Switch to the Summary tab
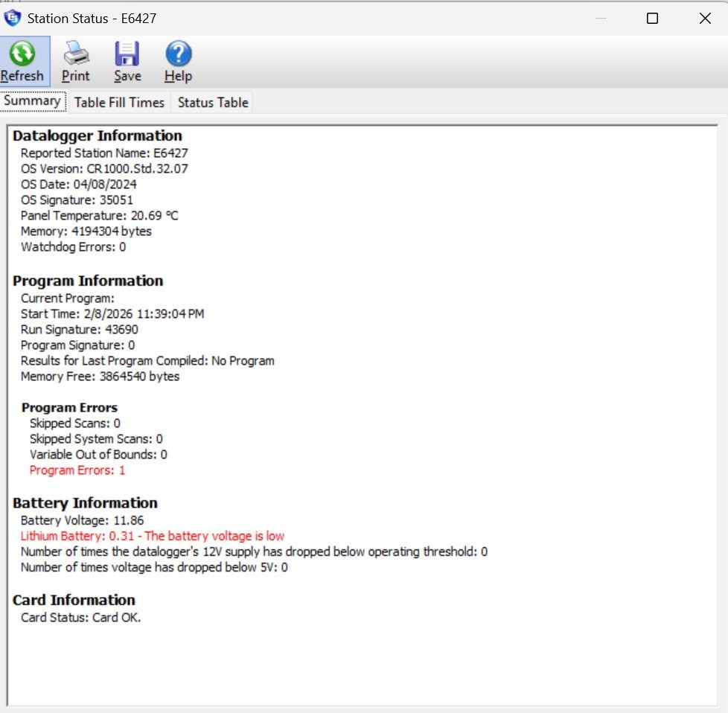This screenshot has height=713, width=728. pos(32,101)
